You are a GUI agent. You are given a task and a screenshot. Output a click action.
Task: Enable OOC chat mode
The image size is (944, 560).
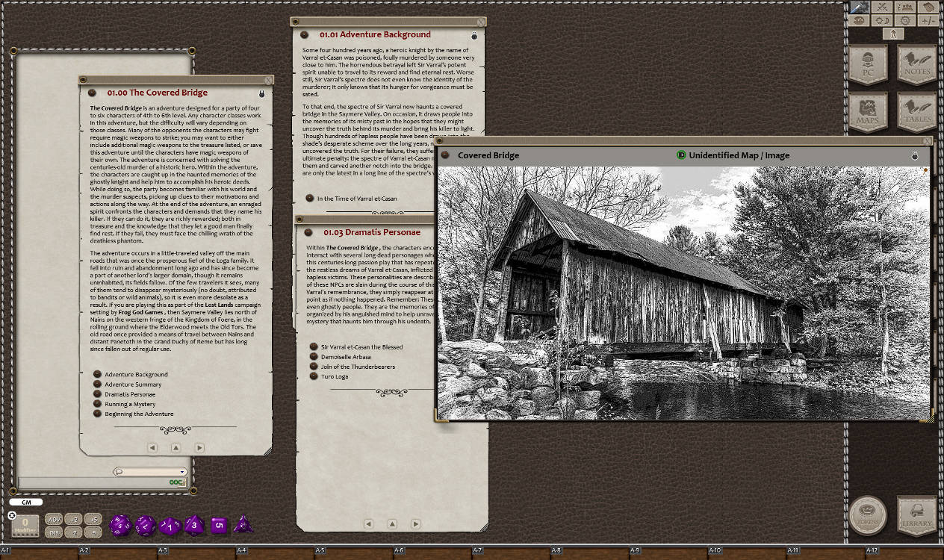pyautogui.click(x=176, y=482)
